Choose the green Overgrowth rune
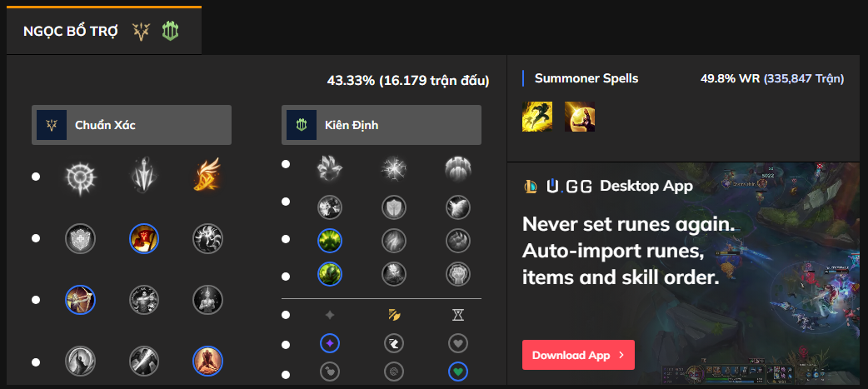Screen dimensions: 868x389 tap(331, 274)
